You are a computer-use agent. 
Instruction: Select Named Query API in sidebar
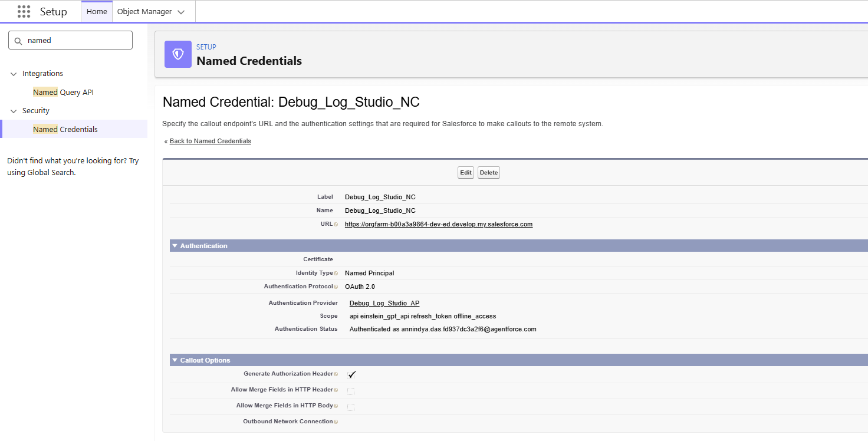(63, 93)
